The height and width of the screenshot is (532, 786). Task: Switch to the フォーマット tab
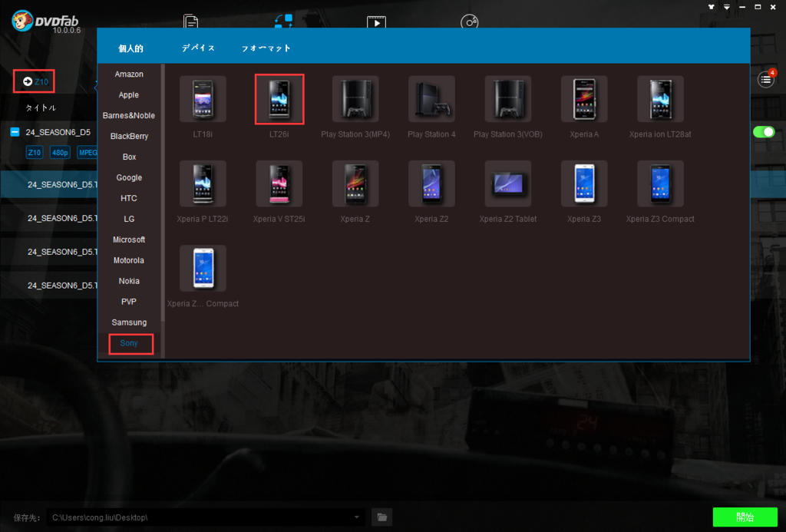point(266,48)
